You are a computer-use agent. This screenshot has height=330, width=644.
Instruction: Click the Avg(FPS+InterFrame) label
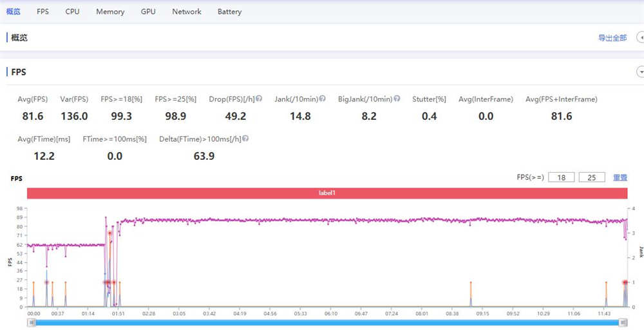[562, 99]
